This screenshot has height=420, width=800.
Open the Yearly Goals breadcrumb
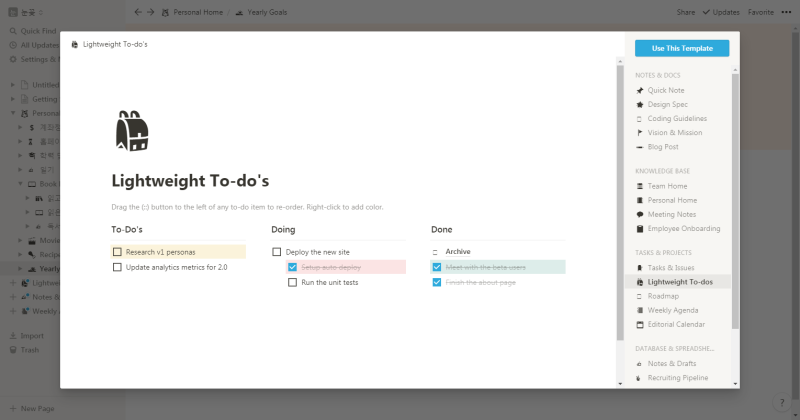pos(262,12)
